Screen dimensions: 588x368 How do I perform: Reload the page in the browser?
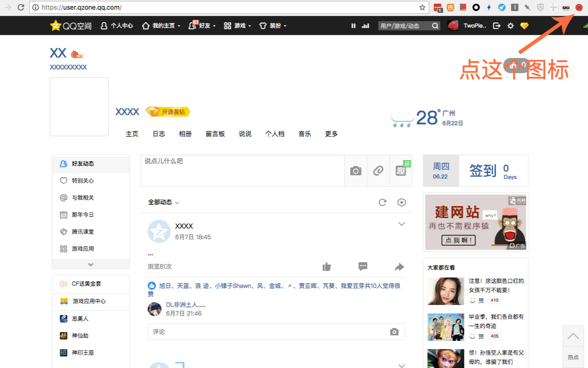[x=21, y=7]
